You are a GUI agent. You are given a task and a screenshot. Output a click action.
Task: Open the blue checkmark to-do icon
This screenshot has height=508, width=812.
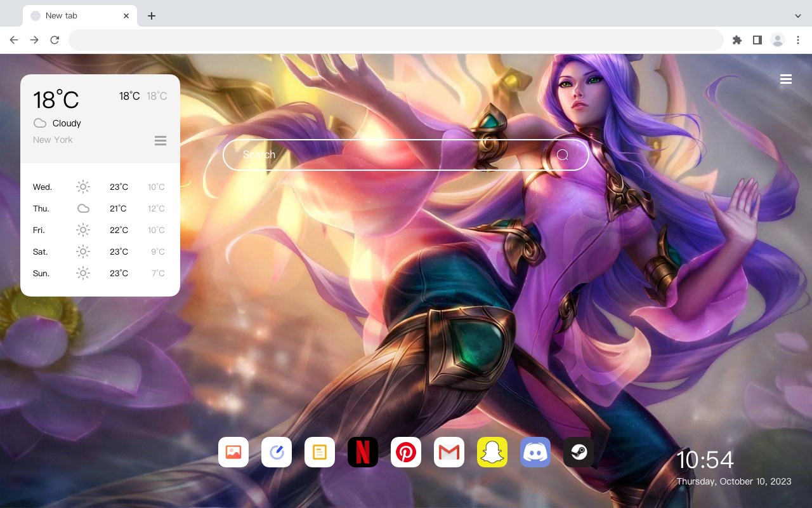pos(277,452)
